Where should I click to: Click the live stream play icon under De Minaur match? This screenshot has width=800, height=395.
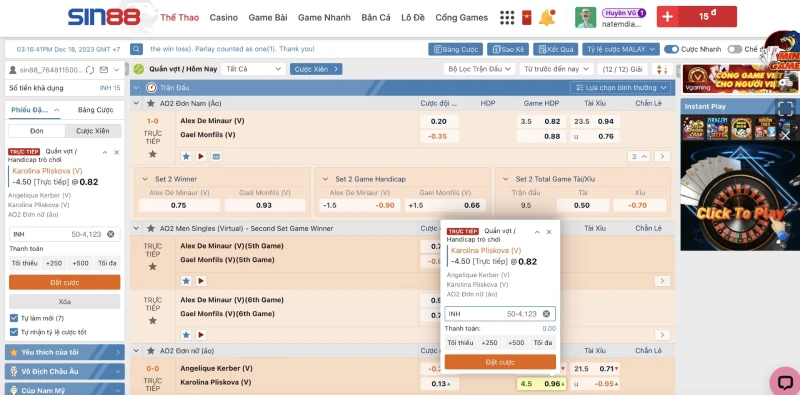[201, 156]
